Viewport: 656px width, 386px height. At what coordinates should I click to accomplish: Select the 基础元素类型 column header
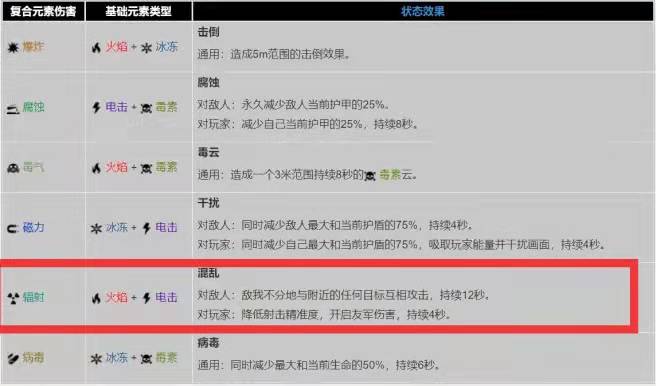pyautogui.click(x=138, y=11)
